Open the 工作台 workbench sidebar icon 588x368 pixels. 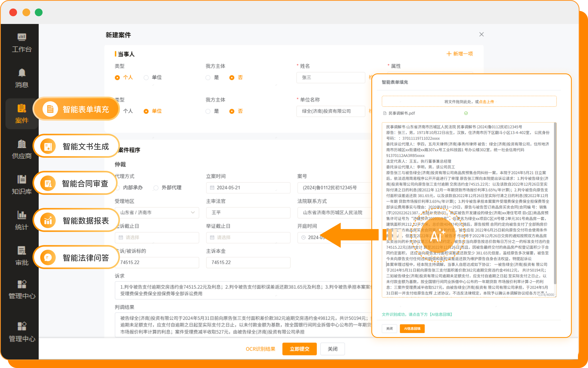pyautogui.click(x=22, y=37)
